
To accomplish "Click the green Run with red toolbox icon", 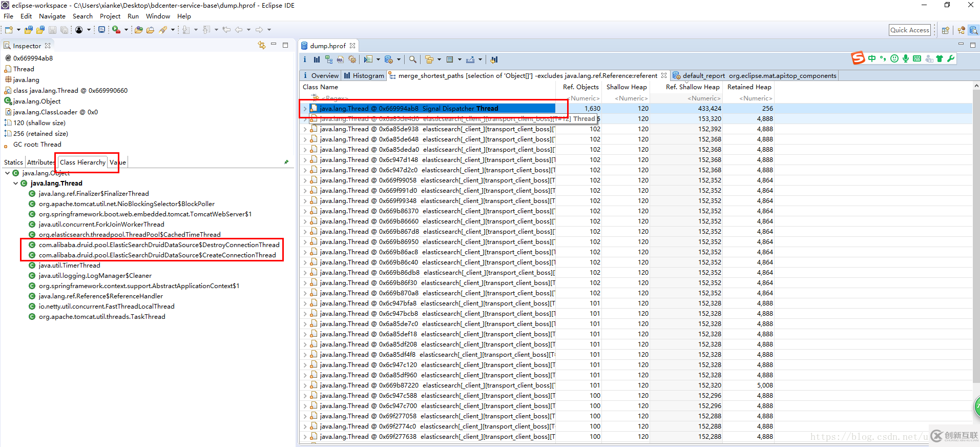I will [x=116, y=30].
